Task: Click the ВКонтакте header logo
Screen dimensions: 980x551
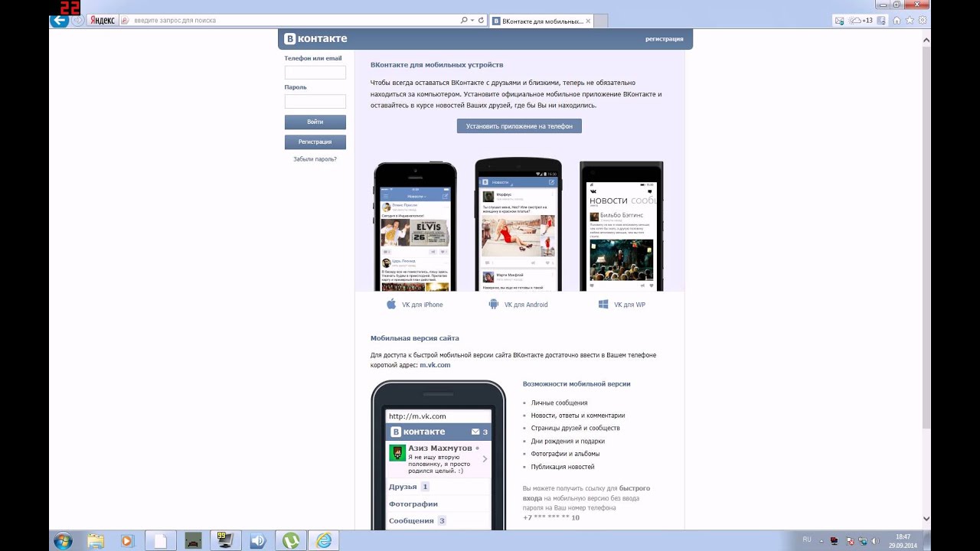Action: pyautogui.click(x=315, y=38)
